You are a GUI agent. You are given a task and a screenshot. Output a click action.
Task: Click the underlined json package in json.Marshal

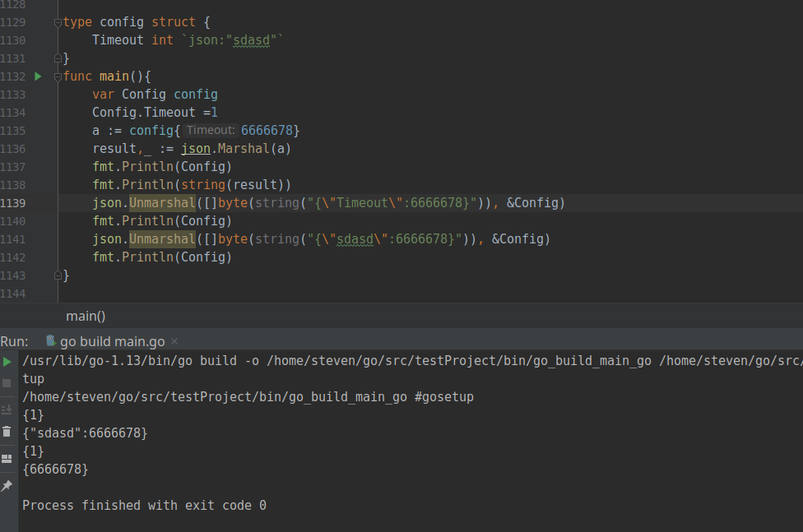[x=196, y=149]
